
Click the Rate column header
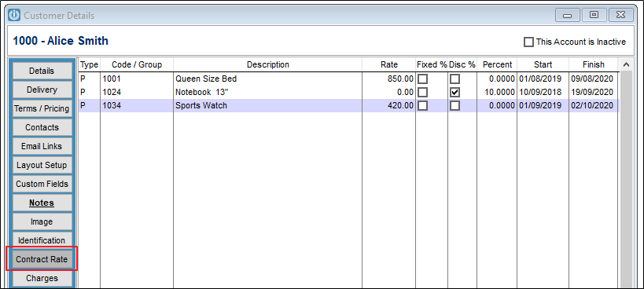(388, 64)
